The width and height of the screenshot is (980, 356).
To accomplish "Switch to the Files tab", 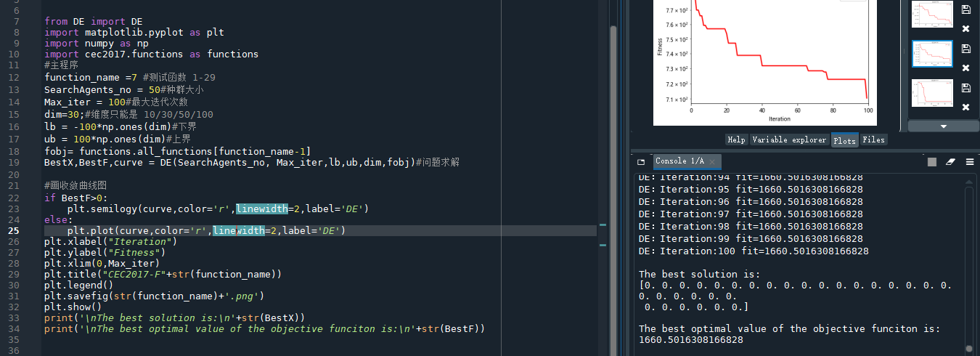I will coord(873,139).
